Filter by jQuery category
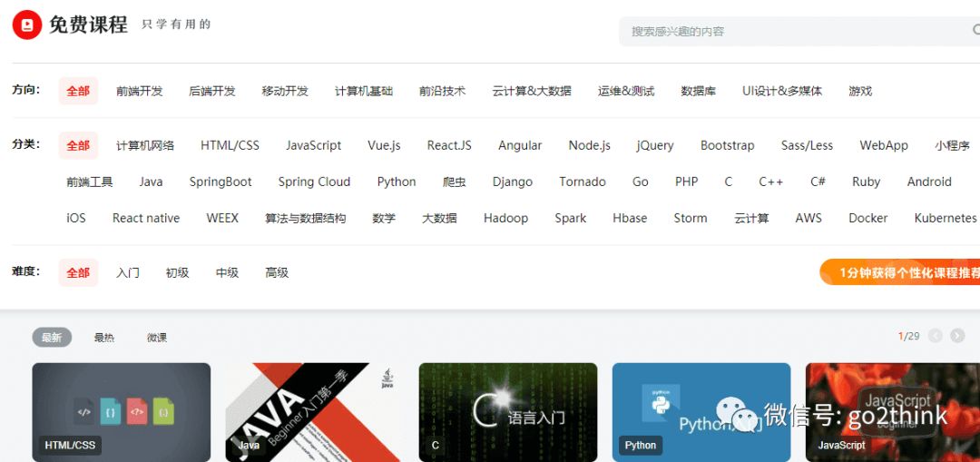Image resolution: width=980 pixels, height=462 pixels. [x=655, y=145]
